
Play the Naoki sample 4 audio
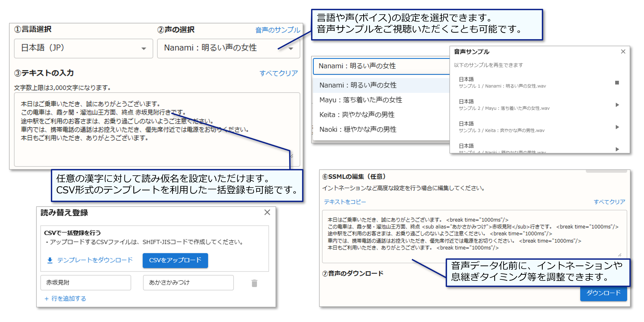617,149
